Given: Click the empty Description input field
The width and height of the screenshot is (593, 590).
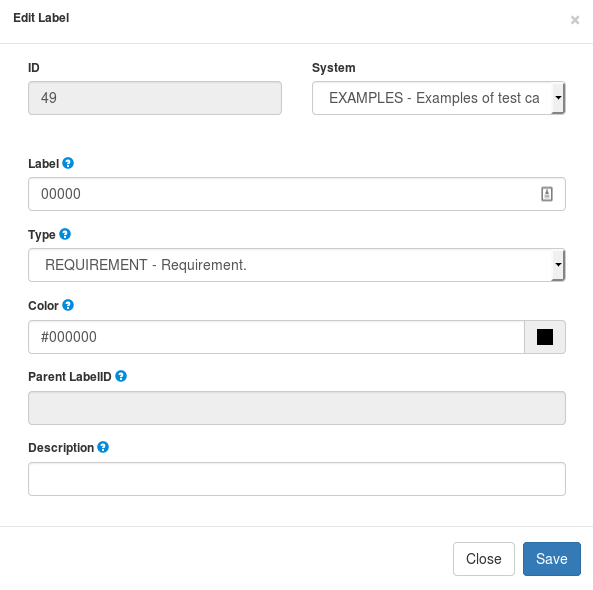Looking at the screenshot, I should point(297,479).
